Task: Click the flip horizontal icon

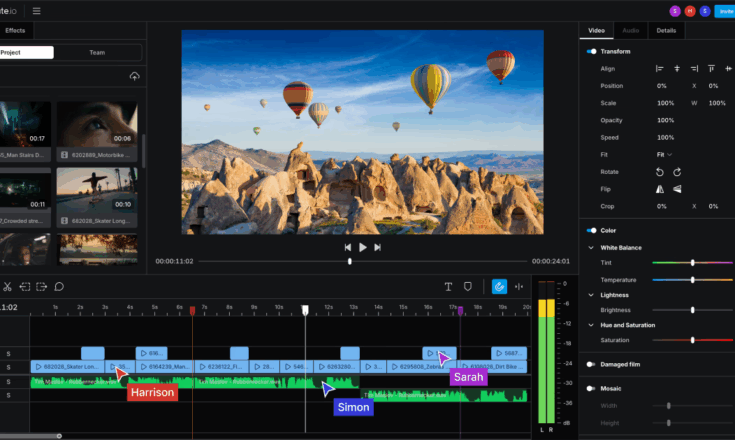Action: point(659,189)
